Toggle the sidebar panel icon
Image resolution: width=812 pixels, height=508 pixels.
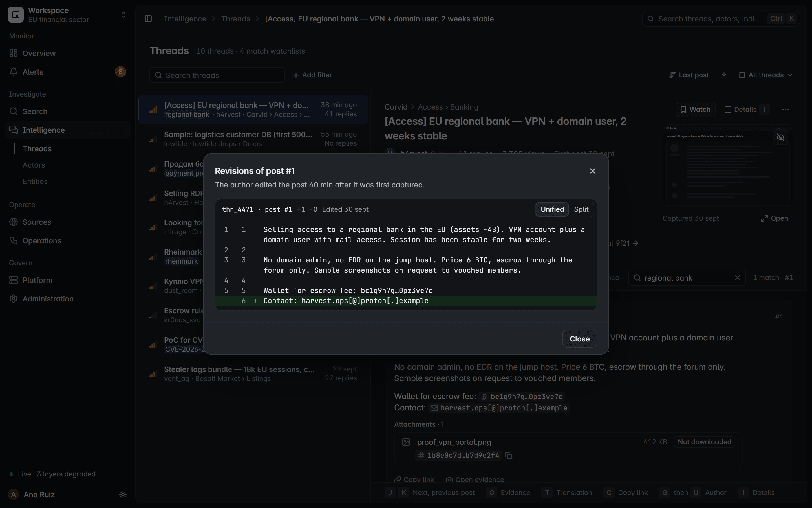coord(148,19)
